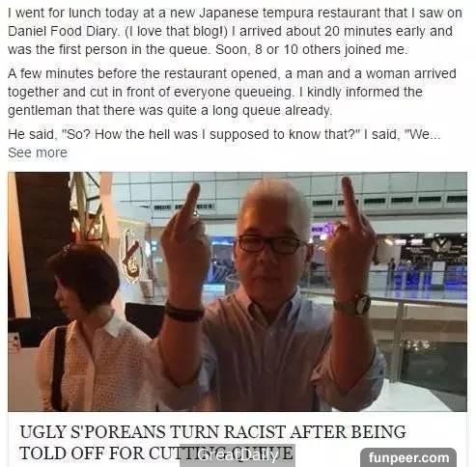Click the paragraph starting "A few minutes before"
476x467 pixels.
tap(232, 92)
